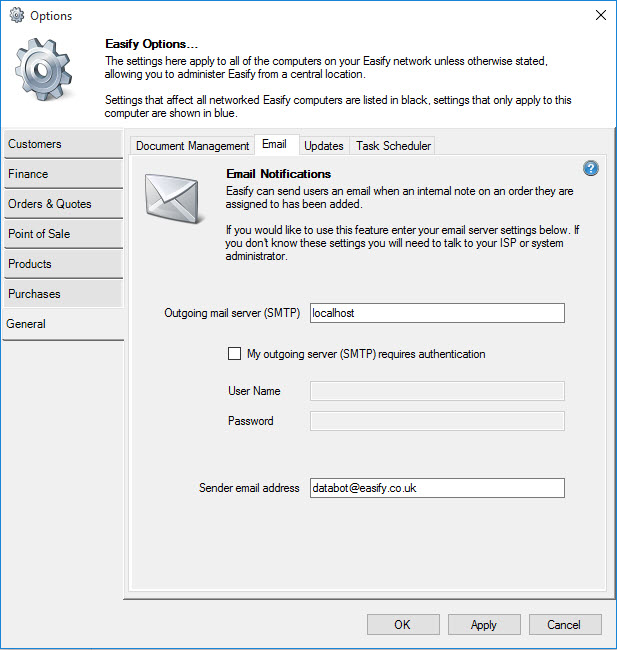Screen dimensions: 617x650
Task: Dismiss dialog with Cancel button
Action: tap(565, 624)
